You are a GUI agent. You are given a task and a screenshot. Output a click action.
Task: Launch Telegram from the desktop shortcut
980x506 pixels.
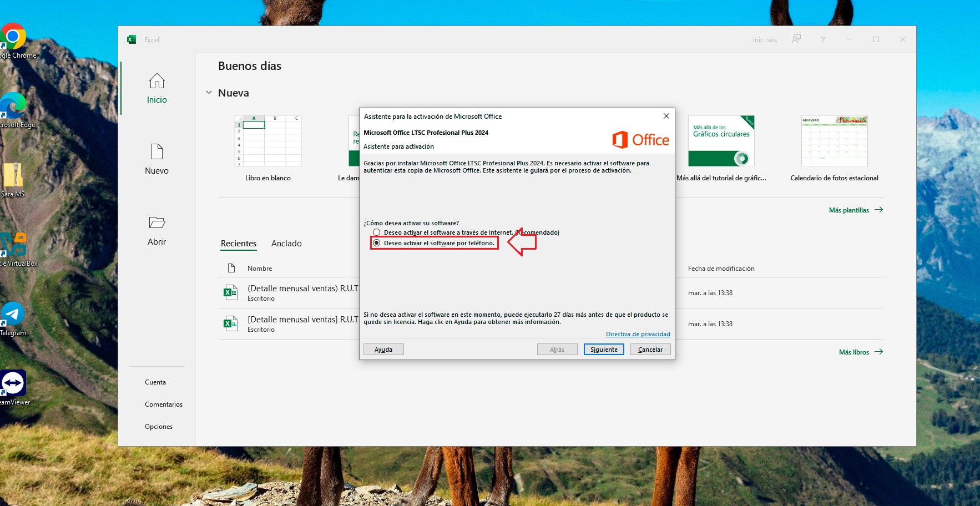[12, 314]
